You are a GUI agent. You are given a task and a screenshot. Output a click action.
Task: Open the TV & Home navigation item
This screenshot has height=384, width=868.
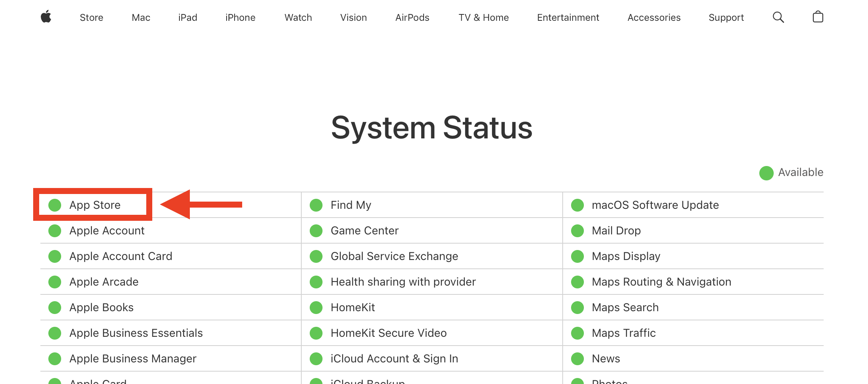click(x=483, y=18)
